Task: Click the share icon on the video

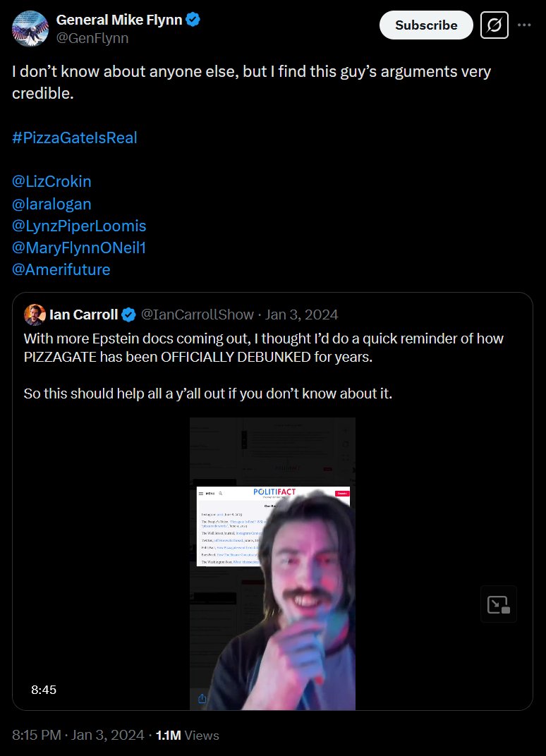Action: click(202, 698)
